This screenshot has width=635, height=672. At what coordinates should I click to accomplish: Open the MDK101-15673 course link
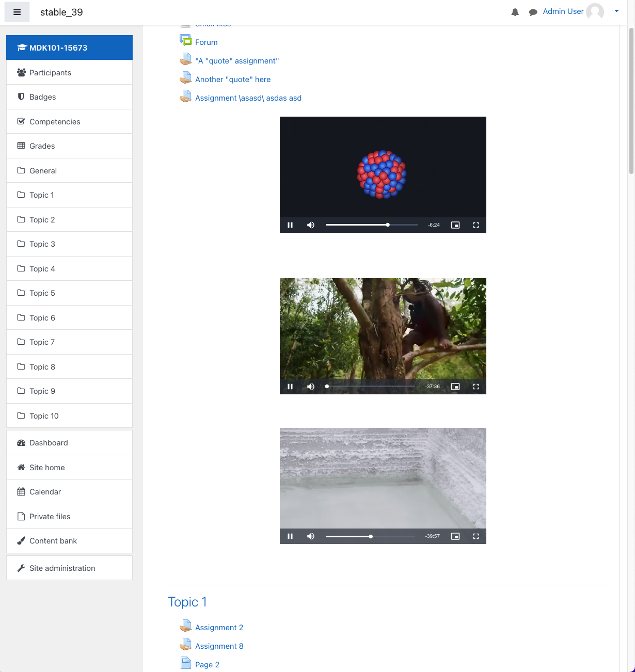click(x=69, y=47)
